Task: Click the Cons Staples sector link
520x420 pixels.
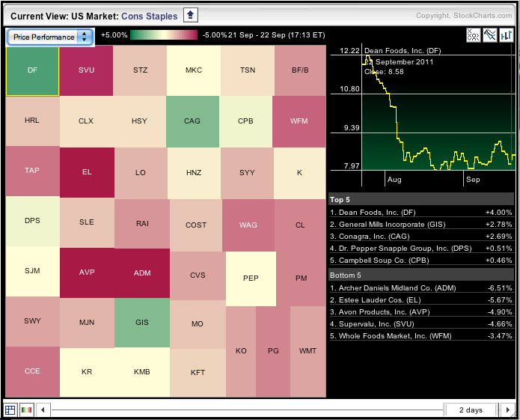Action: click(149, 16)
